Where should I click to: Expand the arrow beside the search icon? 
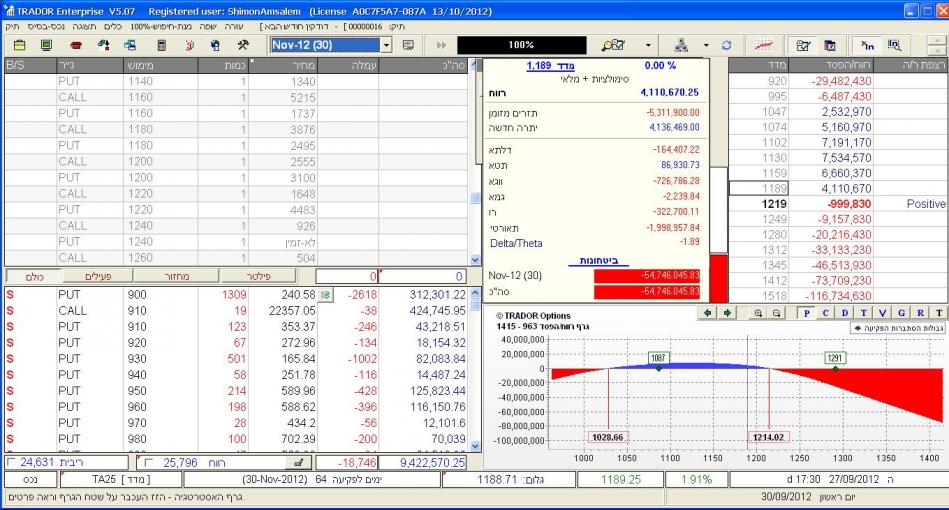click(x=647, y=46)
